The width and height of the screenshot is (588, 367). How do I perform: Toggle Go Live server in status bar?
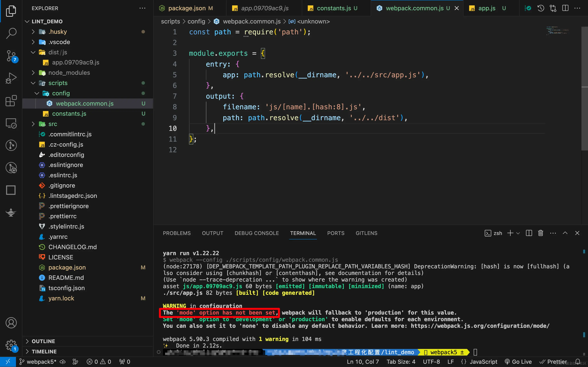518,362
